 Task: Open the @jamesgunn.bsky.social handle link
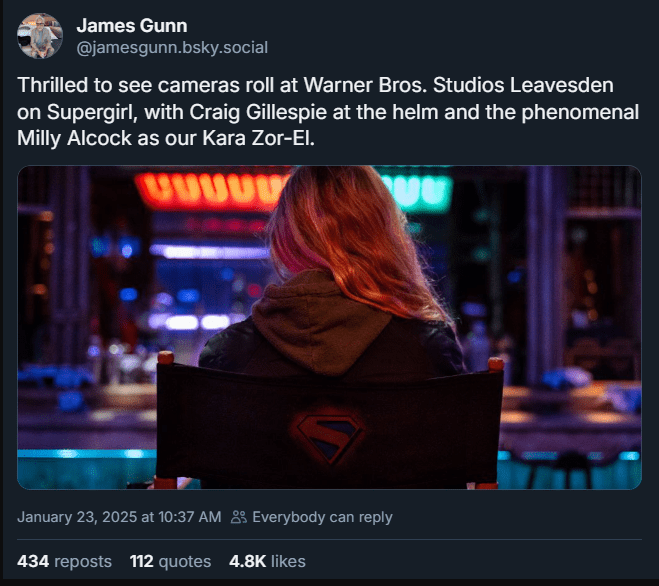coord(171,47)
